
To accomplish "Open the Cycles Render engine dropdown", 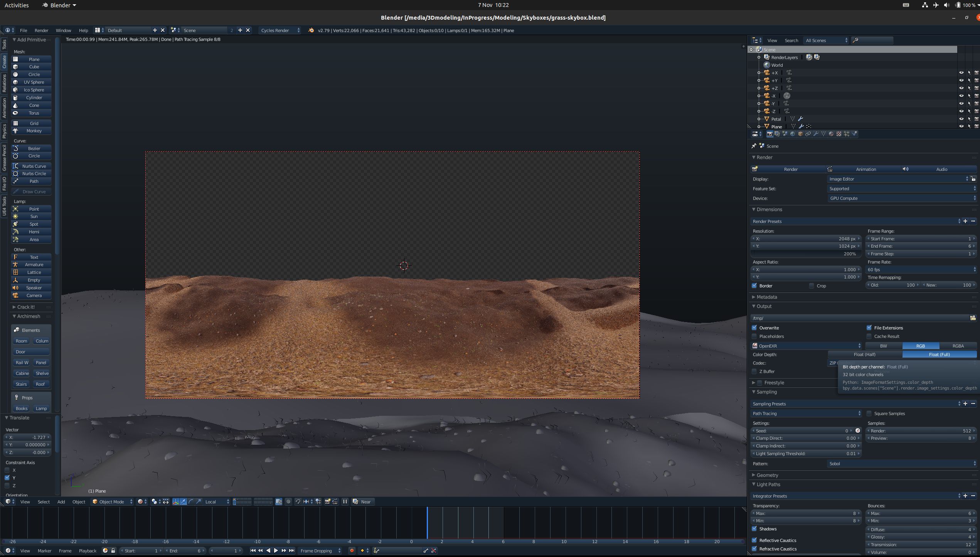I will (x=280, y=30).
